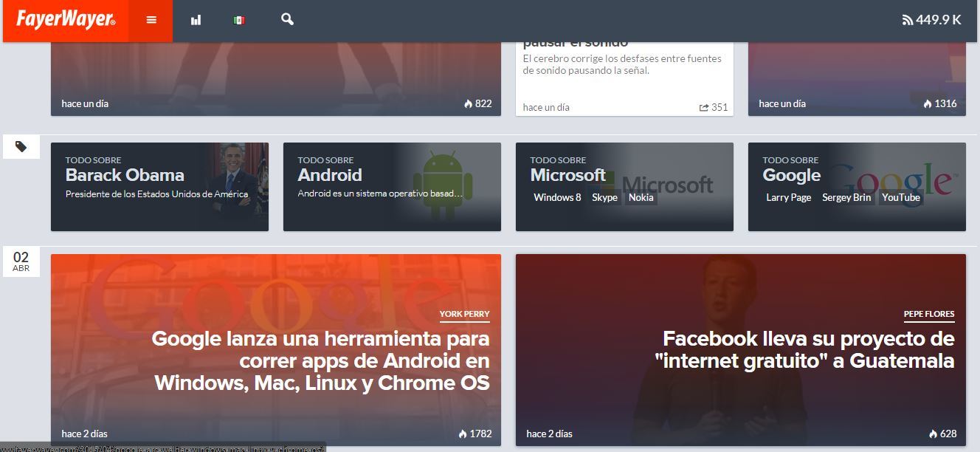
Task: Select the Skype tag under Microsoft
Action: point(604,197)
